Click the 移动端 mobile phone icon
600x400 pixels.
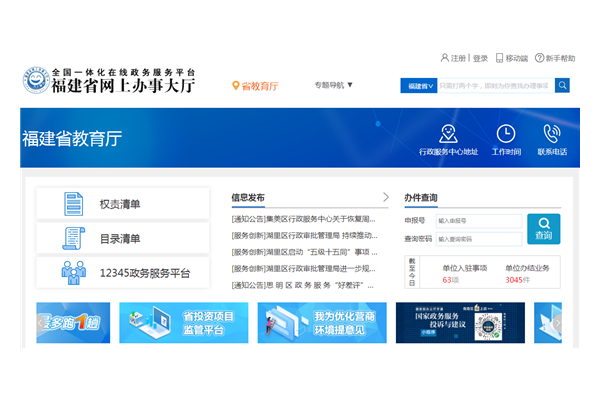[x=499, y=58]
